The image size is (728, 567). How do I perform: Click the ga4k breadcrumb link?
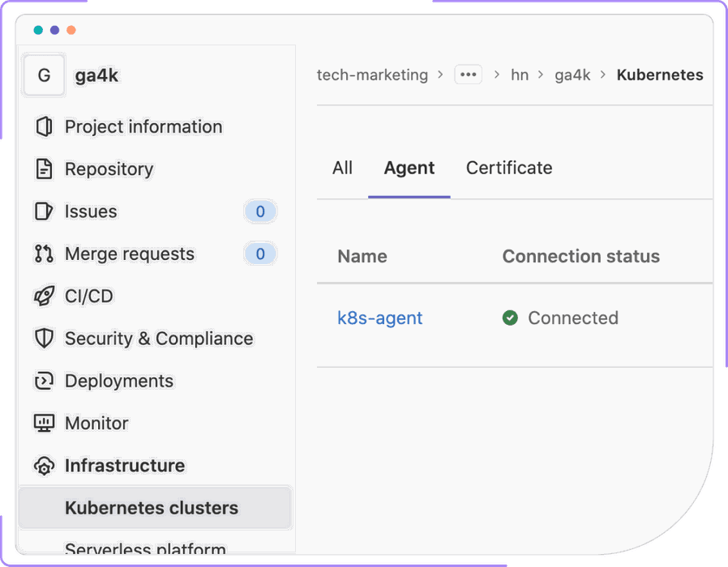572,75
